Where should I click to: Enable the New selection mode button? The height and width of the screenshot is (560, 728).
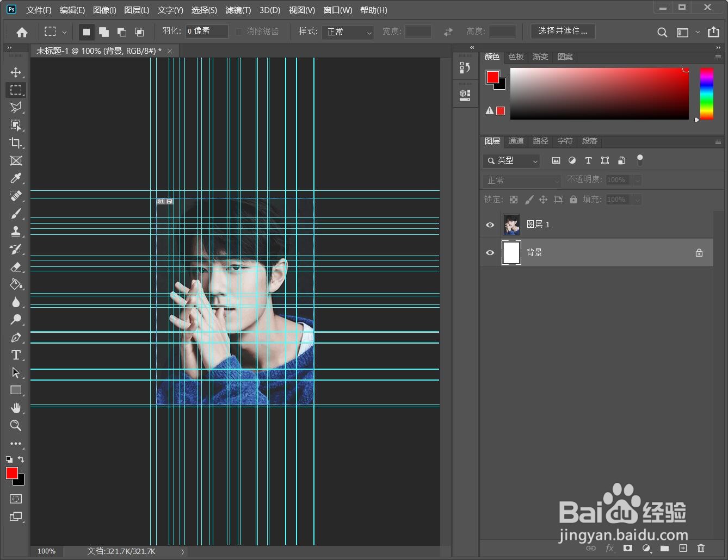coord(86,32)
